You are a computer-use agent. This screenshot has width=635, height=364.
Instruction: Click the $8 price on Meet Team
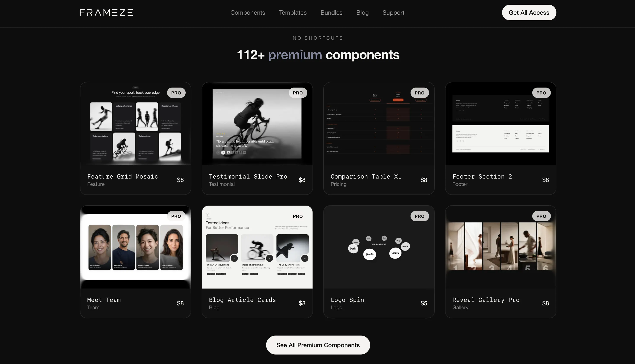tap(180, 303)
